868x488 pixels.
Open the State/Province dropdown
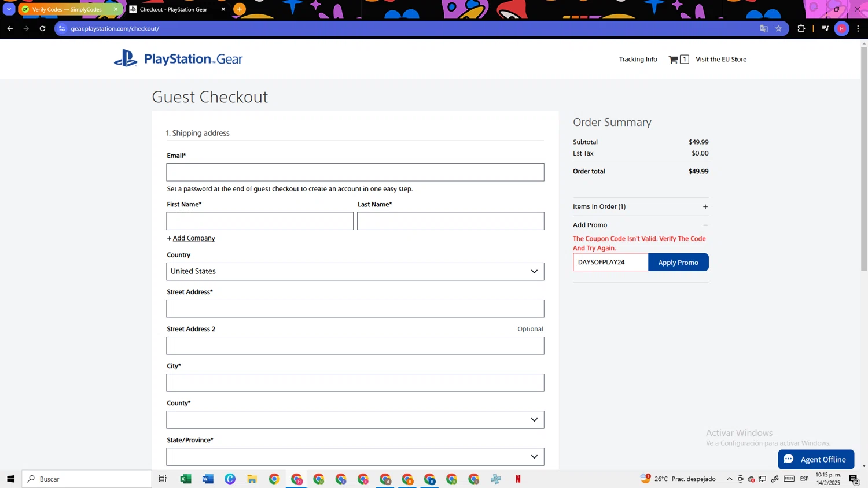pyautogui.click(x=355, y=457)
